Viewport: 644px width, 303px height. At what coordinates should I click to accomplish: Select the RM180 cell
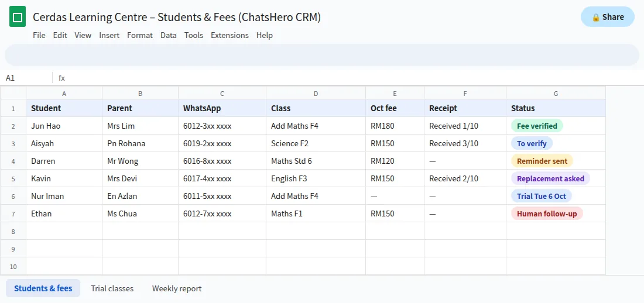(395, 126)
